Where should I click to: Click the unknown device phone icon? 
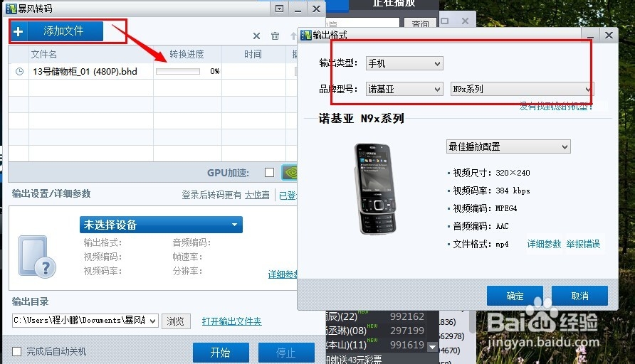(37, 257)
